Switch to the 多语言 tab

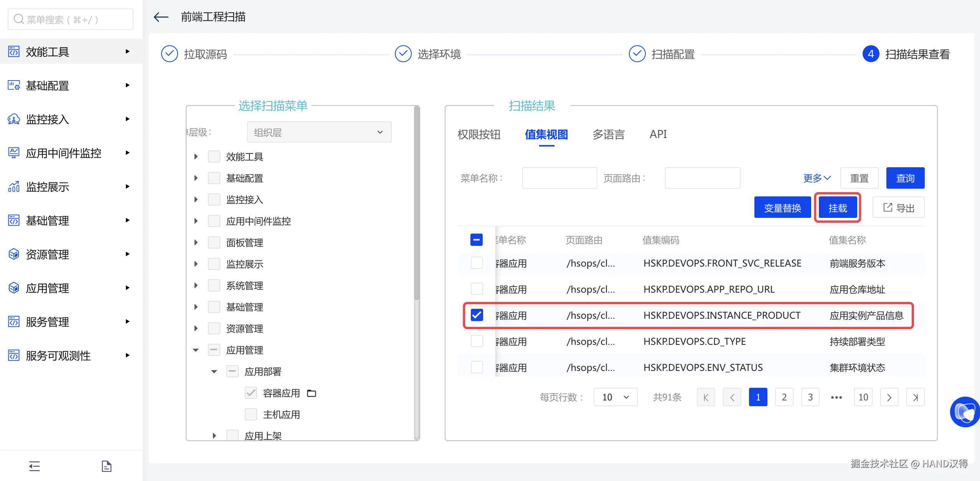609,135
